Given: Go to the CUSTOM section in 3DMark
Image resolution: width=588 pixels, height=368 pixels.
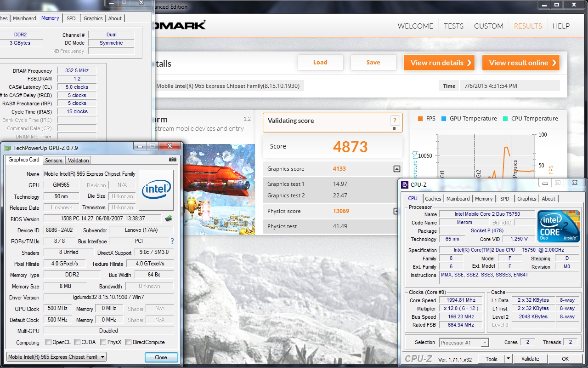Looking at the screenshot, I should (x=489, y=26).
